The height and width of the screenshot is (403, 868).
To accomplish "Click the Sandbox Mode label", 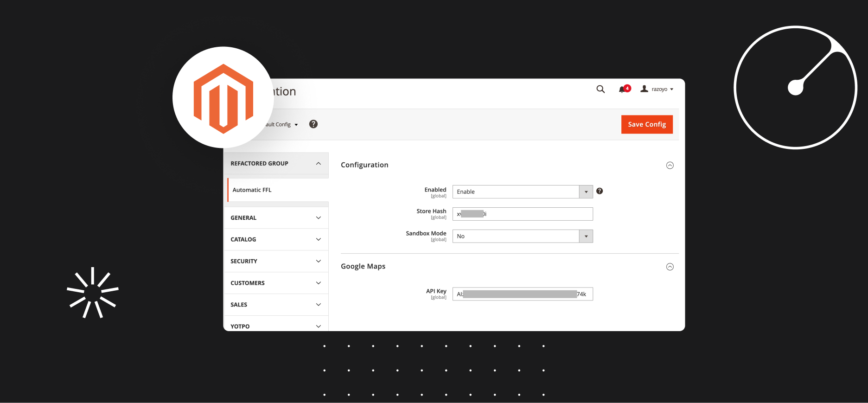I will [x=426, y=233].
